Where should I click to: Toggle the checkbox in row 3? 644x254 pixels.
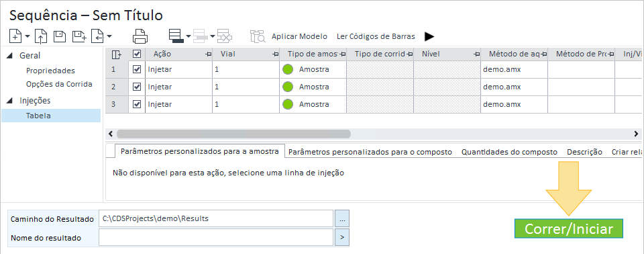pyautogui.click(x=137, y=104)
